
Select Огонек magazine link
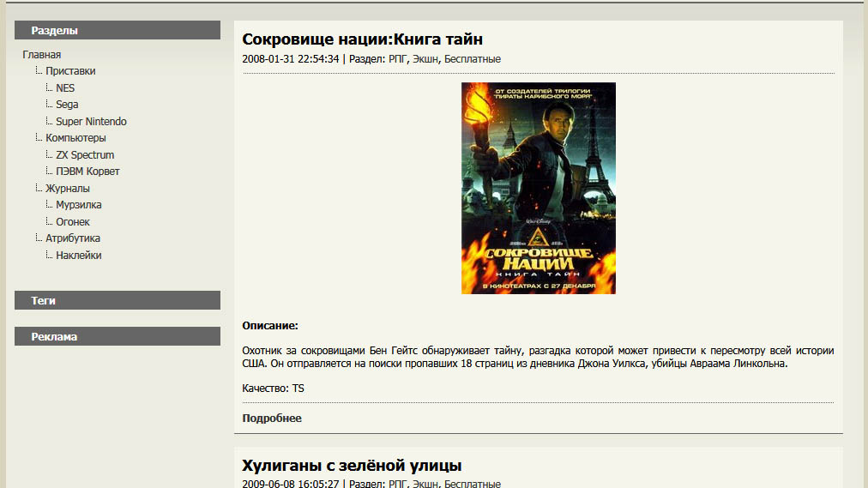coord(73,222)
